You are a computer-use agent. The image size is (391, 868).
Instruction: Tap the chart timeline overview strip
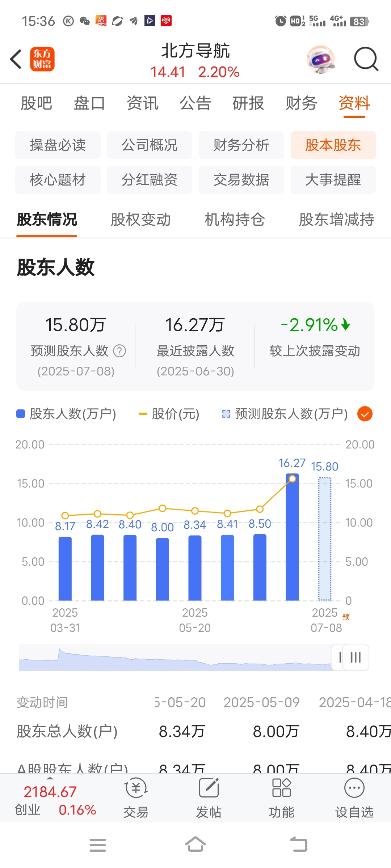[x=176, y=657]
